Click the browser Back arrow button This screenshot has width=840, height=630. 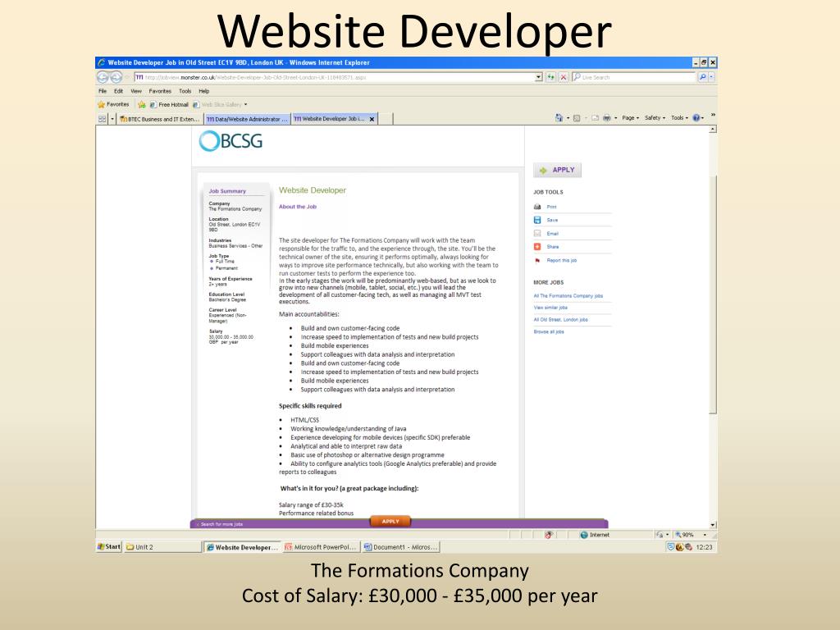pyautogui.click(x=103, y=77)
